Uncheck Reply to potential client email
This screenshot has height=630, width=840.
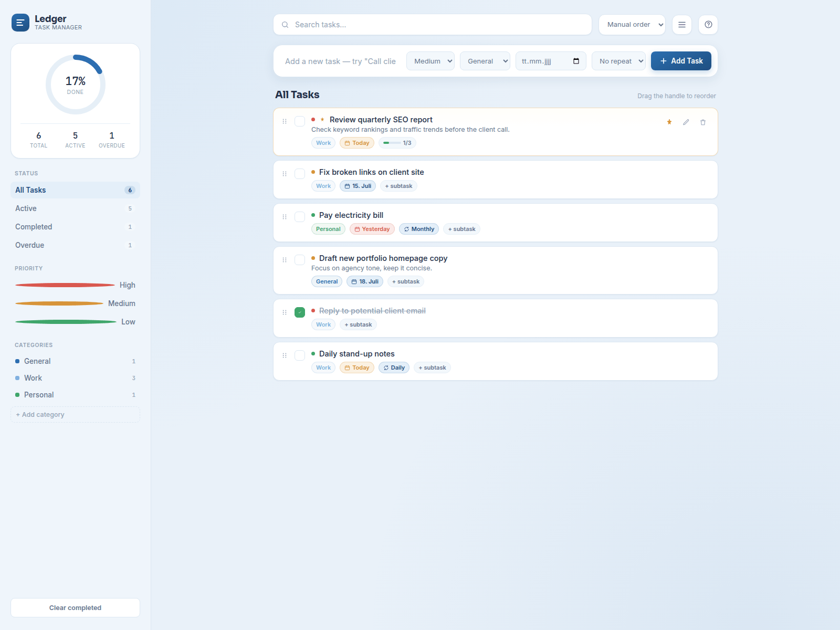pos(300,312)
